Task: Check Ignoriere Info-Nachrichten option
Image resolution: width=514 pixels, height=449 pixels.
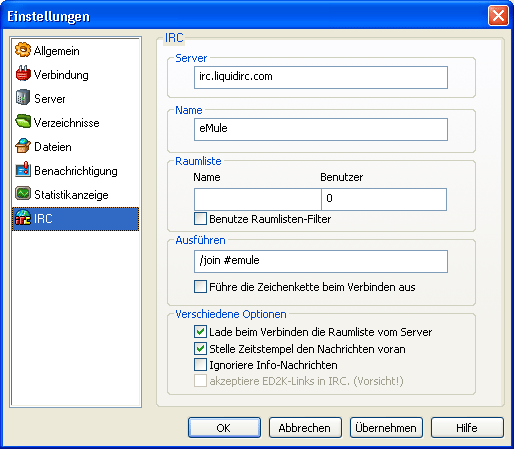Action: point(200,365)
